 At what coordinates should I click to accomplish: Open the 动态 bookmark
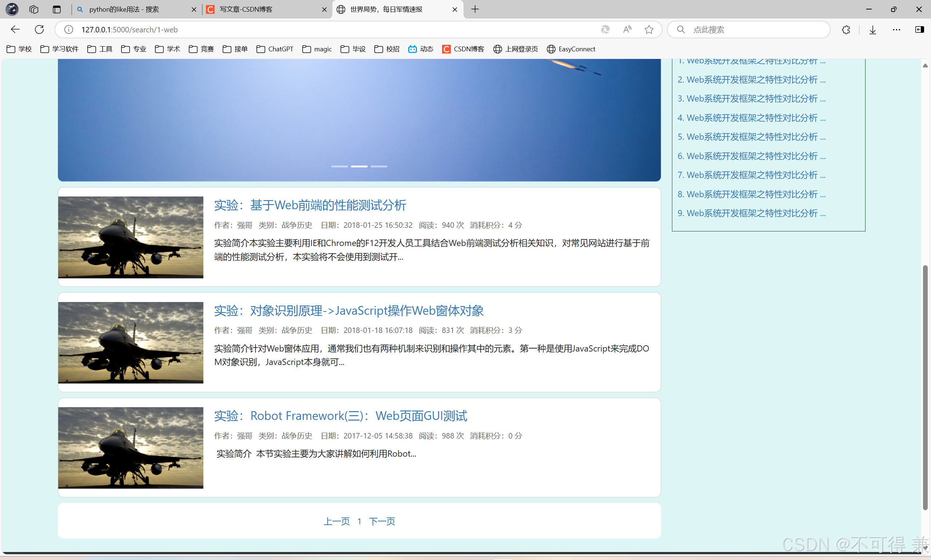pyautogui.click(x=421, y=49)
